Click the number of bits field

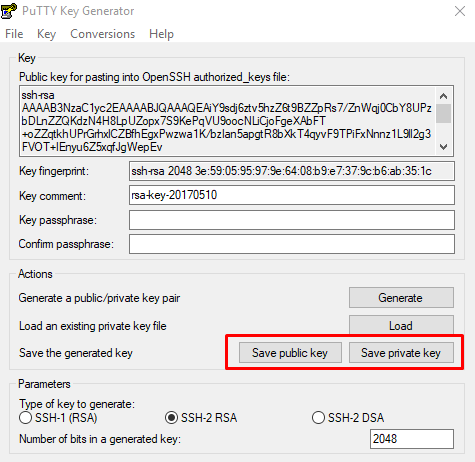412,439
